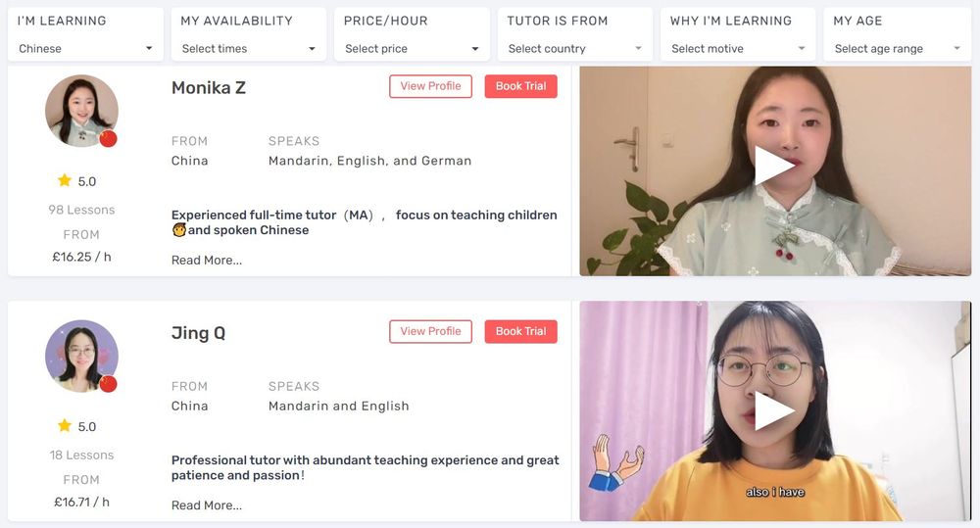Play Jing Q's intro video
The height and width of the screenshot is (528, 980).
[x=774, y=411]
